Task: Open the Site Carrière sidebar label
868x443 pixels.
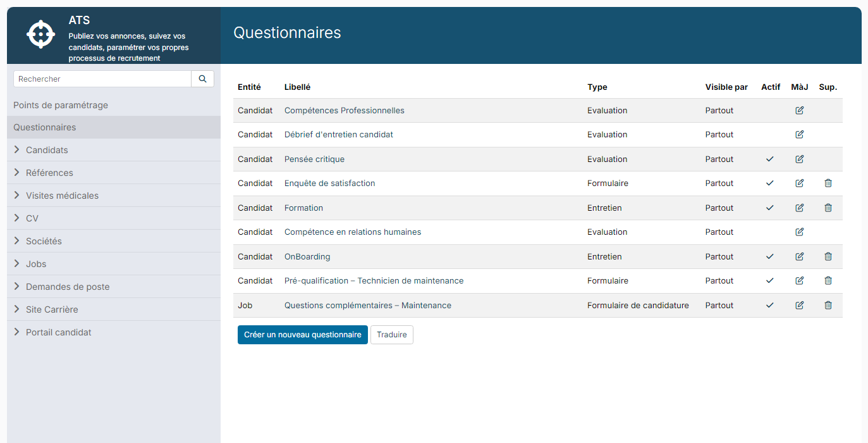Action: 52,309
